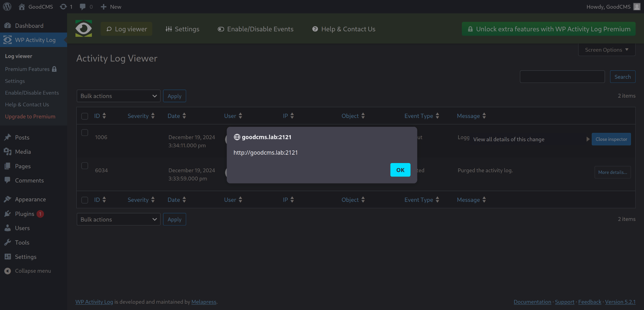Open WP Activity Log sidebar menu
The width and height of the screenshot is (644, 310).
(x=34, y=40)
